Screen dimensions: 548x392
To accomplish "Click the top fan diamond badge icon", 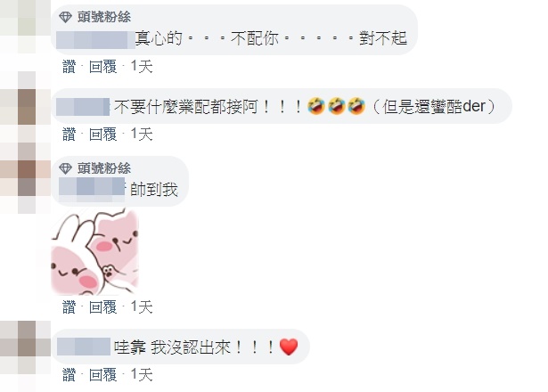I will point(65,17).
